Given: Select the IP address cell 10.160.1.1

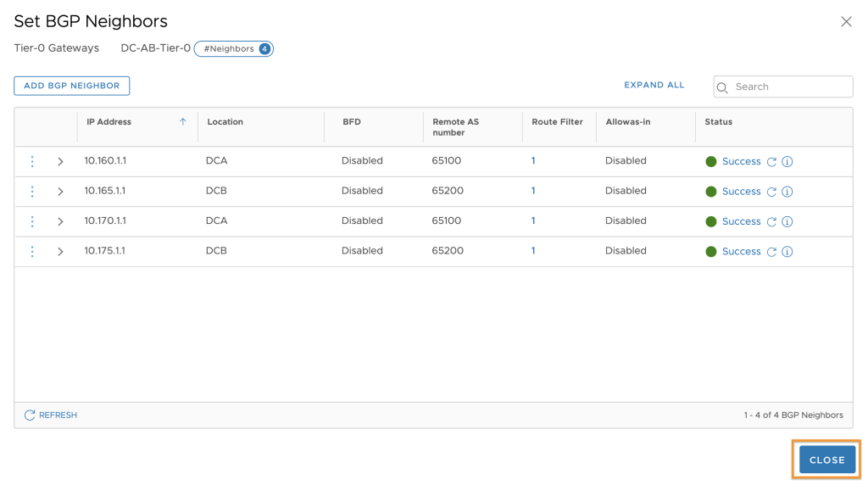Looking at the screenshot, I should 105,160.
